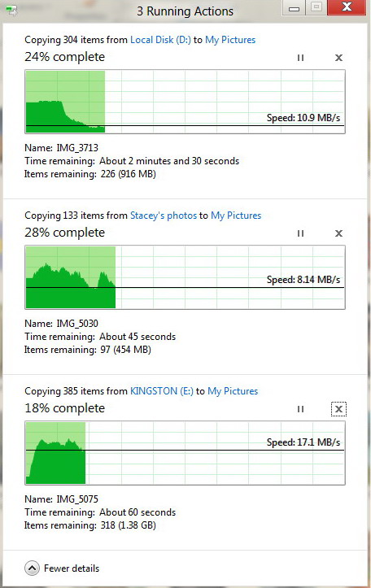Click the Fewer details label
Viewport: 371px width, 588px height.
(x=72, y=568)
